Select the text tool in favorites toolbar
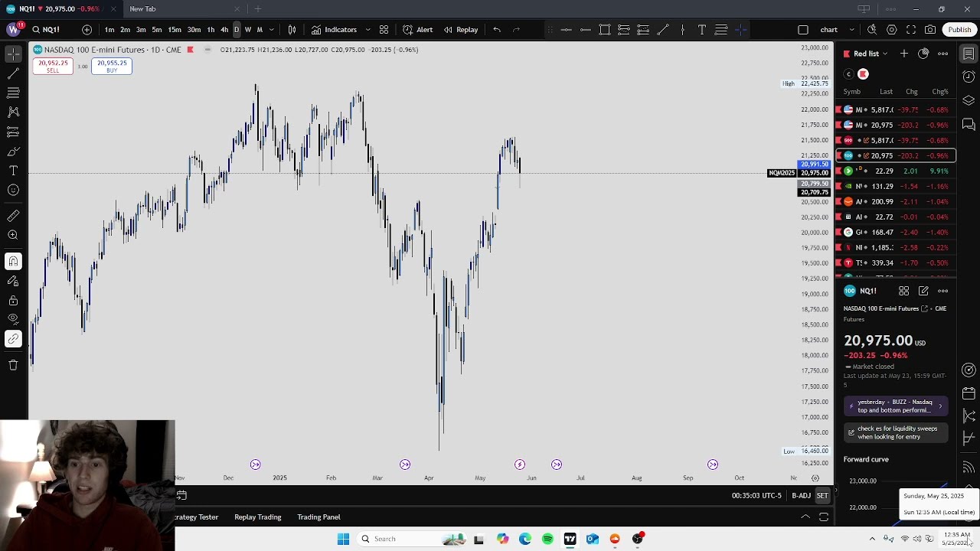The height and width of the screenshot is (551, 980). [x=701, y=30]
